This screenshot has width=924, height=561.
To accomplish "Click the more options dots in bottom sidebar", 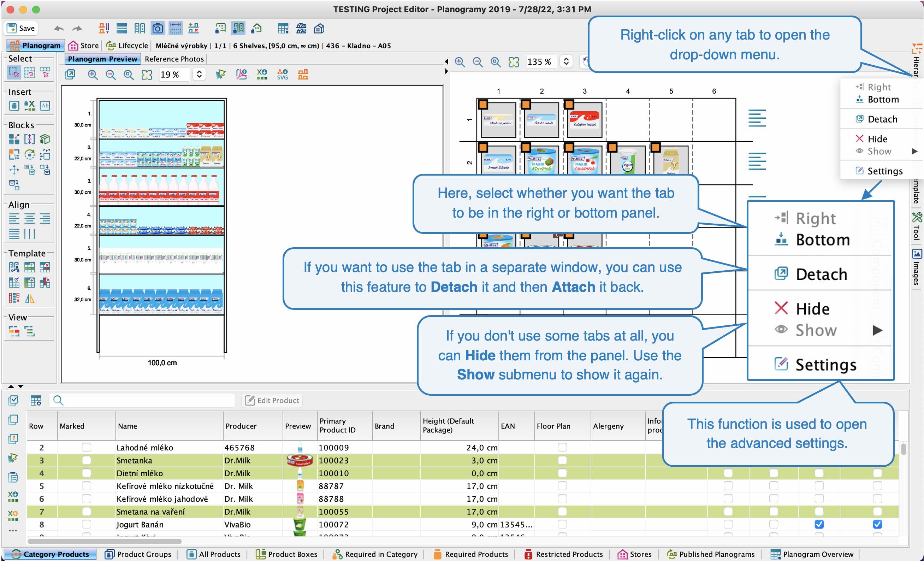I will (x=13, y=531).
